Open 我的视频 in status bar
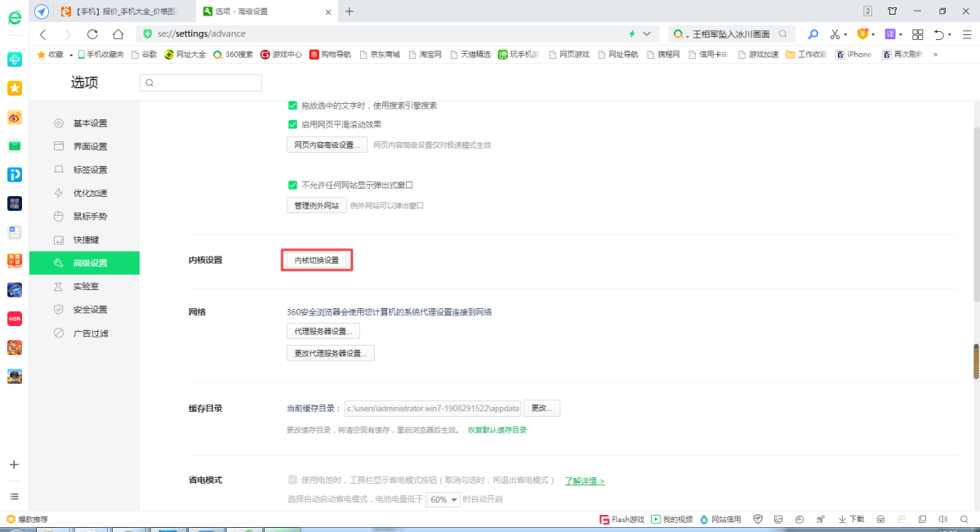Viewport: 980px width, 532px height. pyautogui.click(x=672, y=519)
